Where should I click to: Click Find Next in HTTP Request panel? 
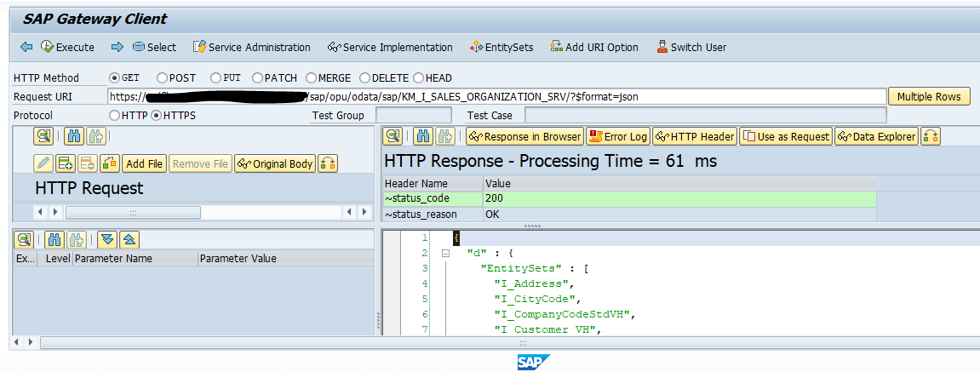click(x=95, y=136)
